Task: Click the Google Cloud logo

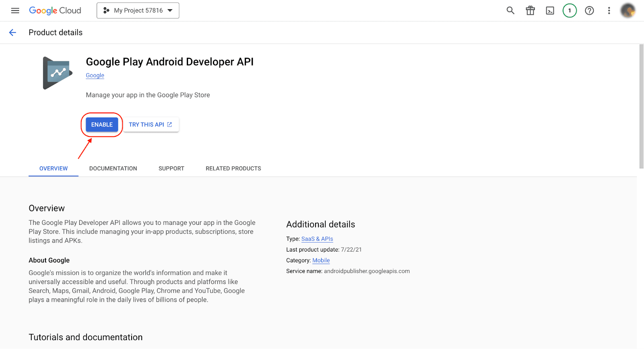Action: tap(55, 10)
